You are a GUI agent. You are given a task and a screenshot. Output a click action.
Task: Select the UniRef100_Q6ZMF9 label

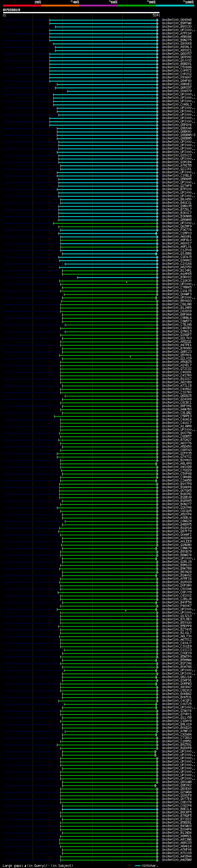click(x=177, y=226)
